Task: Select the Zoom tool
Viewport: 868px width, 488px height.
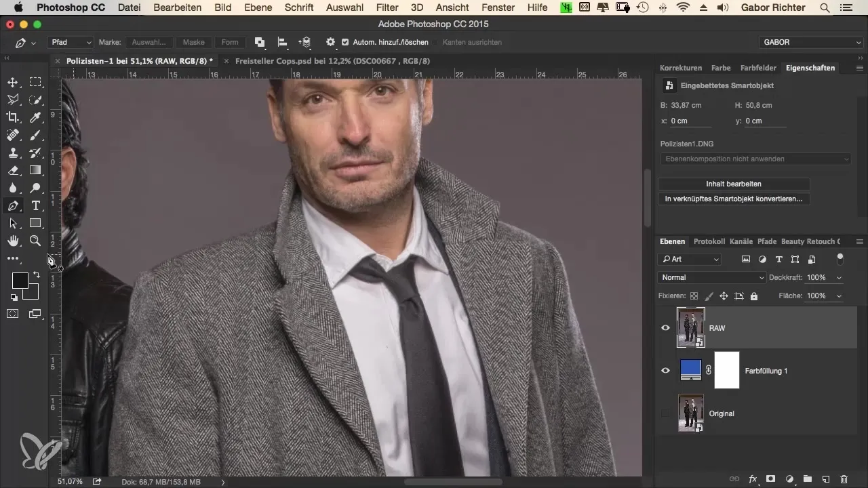Action: [35, 241]
